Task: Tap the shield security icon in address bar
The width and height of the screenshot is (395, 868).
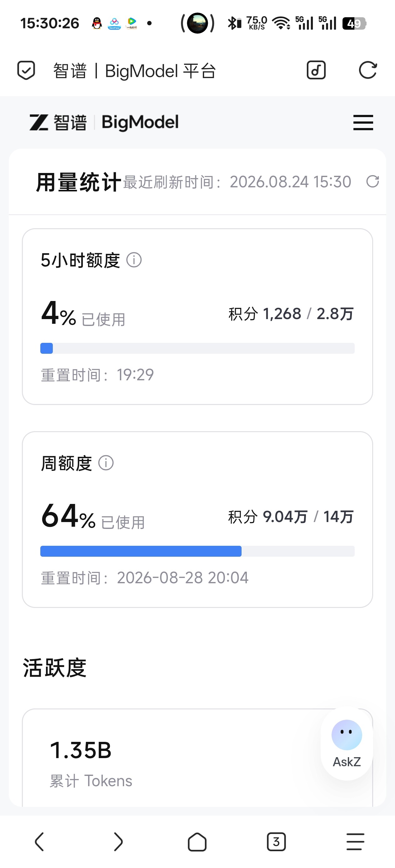Action: click(26, 71)
